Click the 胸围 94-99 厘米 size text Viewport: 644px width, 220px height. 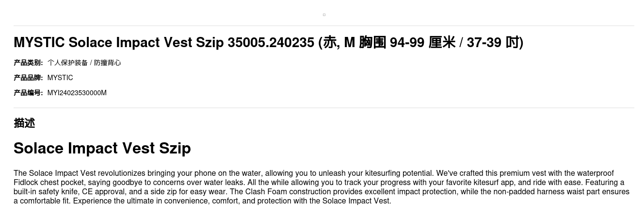407,43
